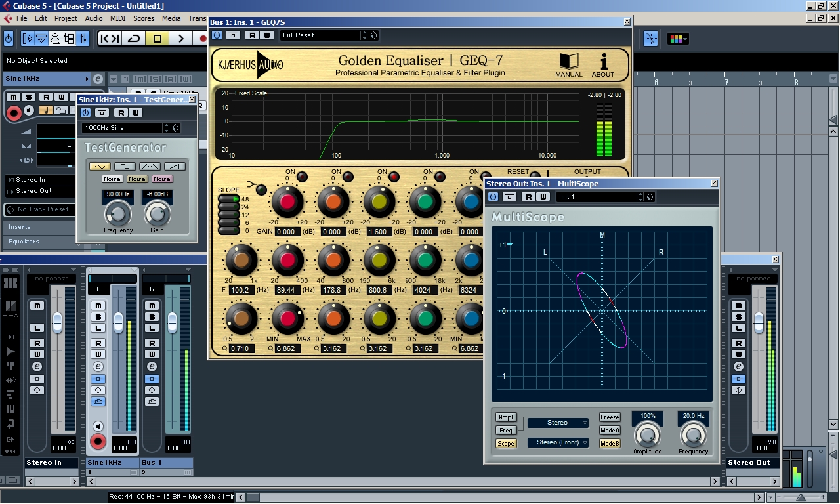Screen dimensions: 840x504
Task: Open the MIDI menu
Action: pos(117,18)
